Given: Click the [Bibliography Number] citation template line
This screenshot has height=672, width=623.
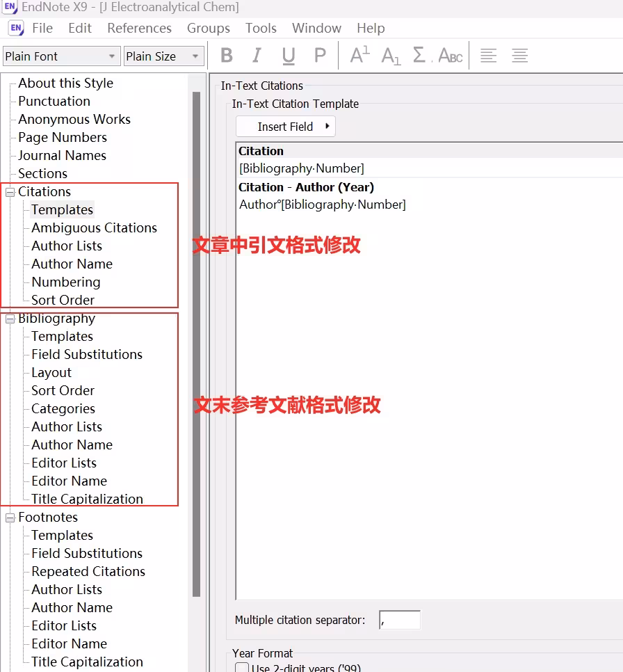Looking at the screenshot, I should point(302,168).
